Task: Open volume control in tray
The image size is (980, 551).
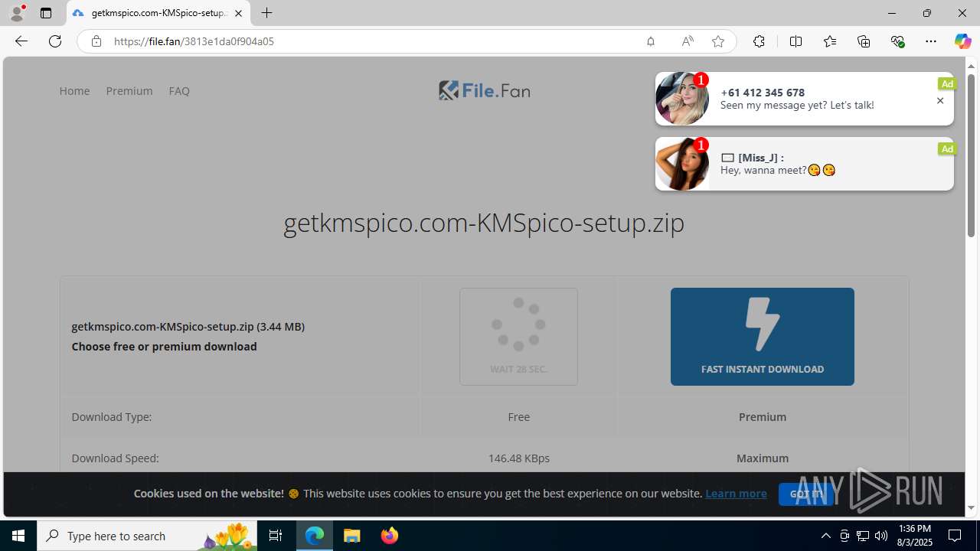Action: pos(881,536)
